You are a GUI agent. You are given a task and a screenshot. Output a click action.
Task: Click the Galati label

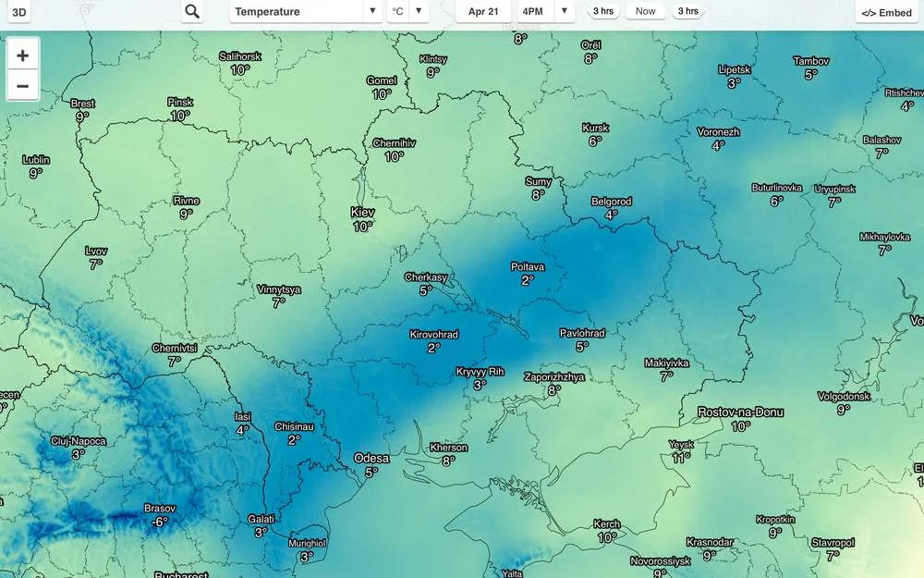click(x=261, y=519)
